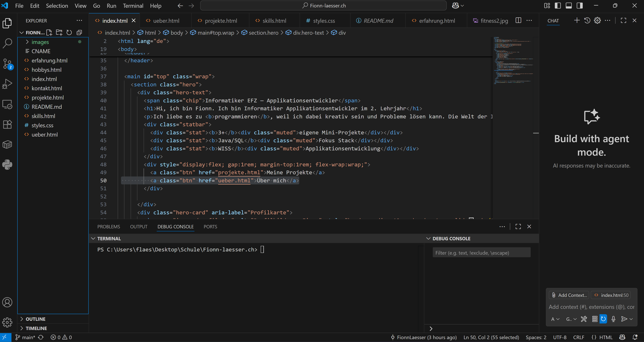Expand the OUTLINE section

[x=53, y=319]
